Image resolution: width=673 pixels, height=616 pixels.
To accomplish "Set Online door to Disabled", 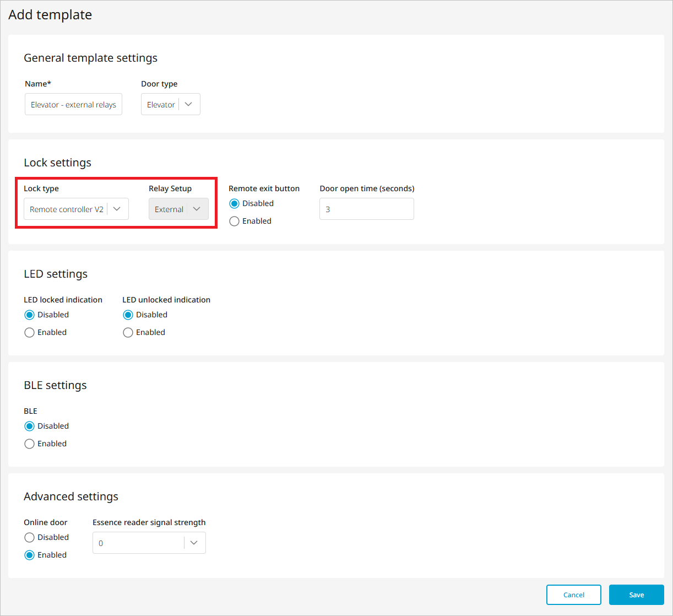I will pyautogui.click(x=30, y=538).
